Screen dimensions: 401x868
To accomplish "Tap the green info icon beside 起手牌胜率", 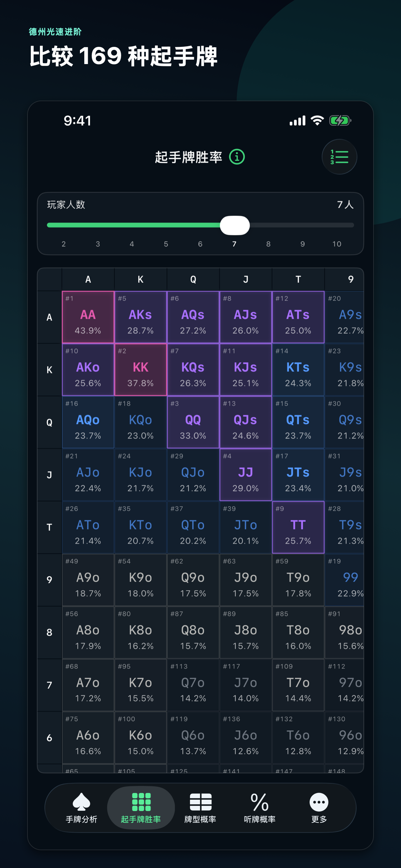I will pyautogui.click(x=237, y=157).
